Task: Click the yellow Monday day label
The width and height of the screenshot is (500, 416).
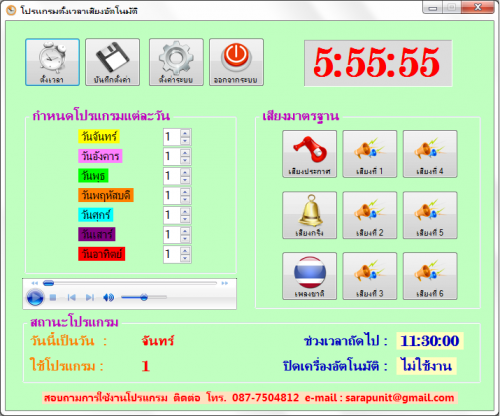Action: coord(99,136)
